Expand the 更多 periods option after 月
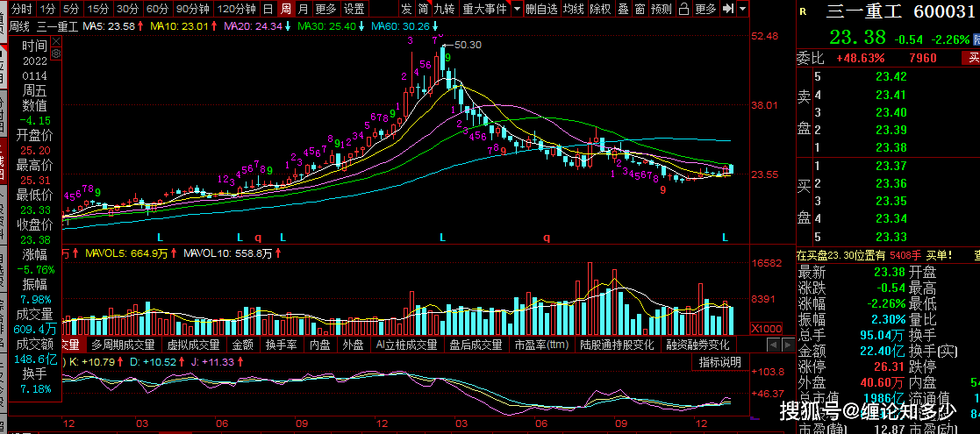Viewport: 980px width, 434px height. [325, 9]
